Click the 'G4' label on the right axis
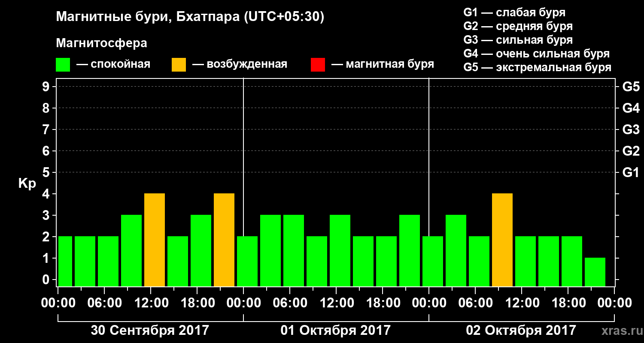The image size is (644, 343). [x=631, y=108]
